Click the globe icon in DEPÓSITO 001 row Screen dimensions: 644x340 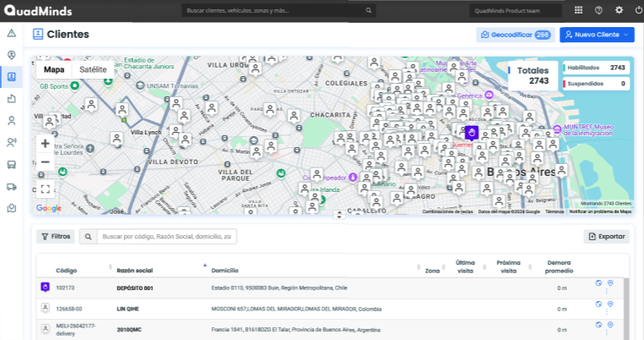click(598, 282)
